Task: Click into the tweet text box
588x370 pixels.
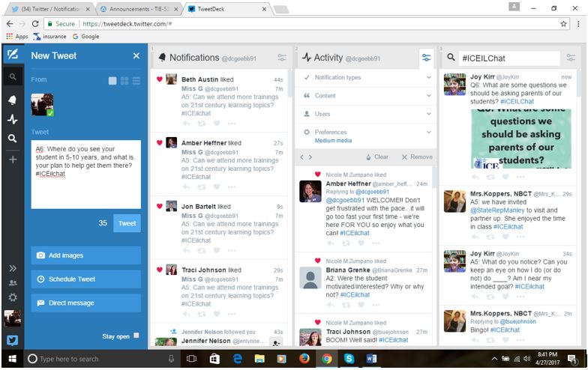Action: [85, 174]
